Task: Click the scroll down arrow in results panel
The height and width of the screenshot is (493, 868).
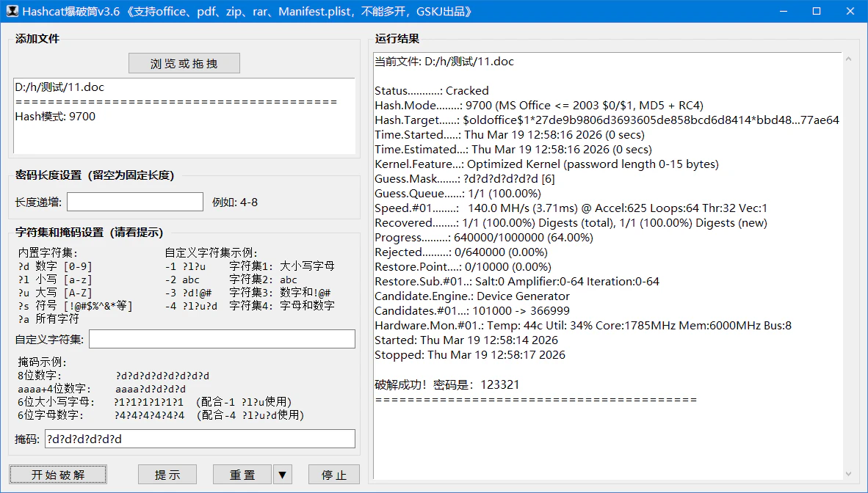Action: tap(848, 473)
